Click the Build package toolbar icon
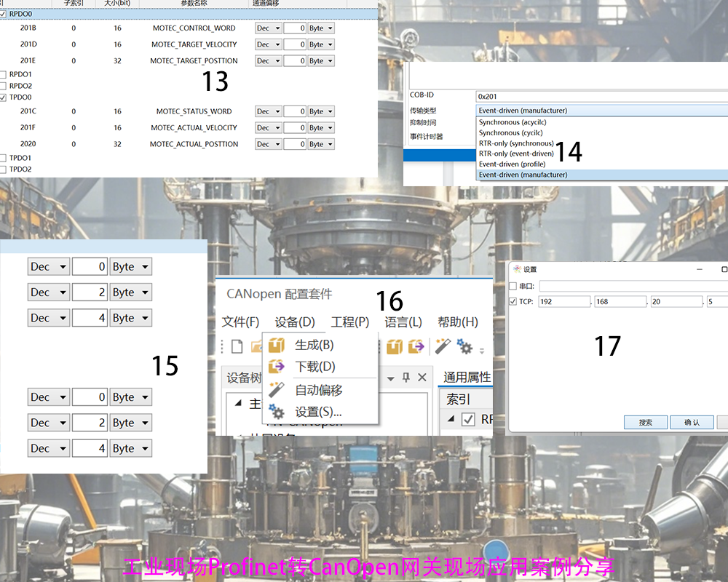Image resolution: width=728 pixels, height=582 pixels. [395, 346]
